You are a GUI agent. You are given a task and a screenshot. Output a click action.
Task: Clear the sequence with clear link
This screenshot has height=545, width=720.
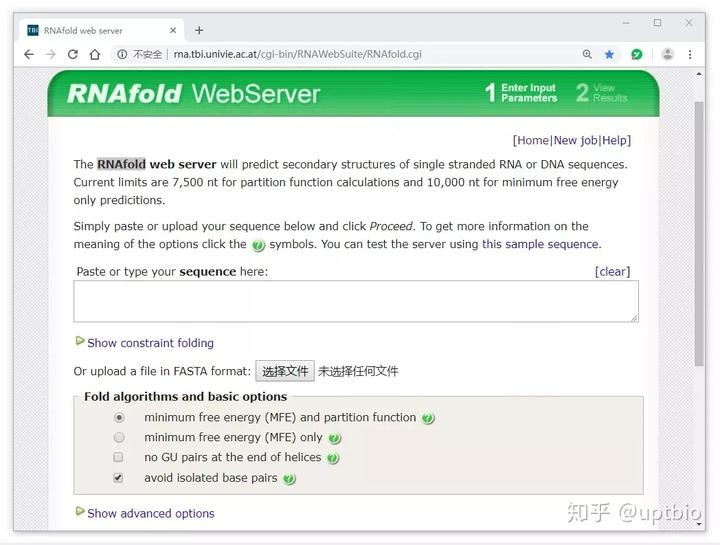tap(613, 271)
